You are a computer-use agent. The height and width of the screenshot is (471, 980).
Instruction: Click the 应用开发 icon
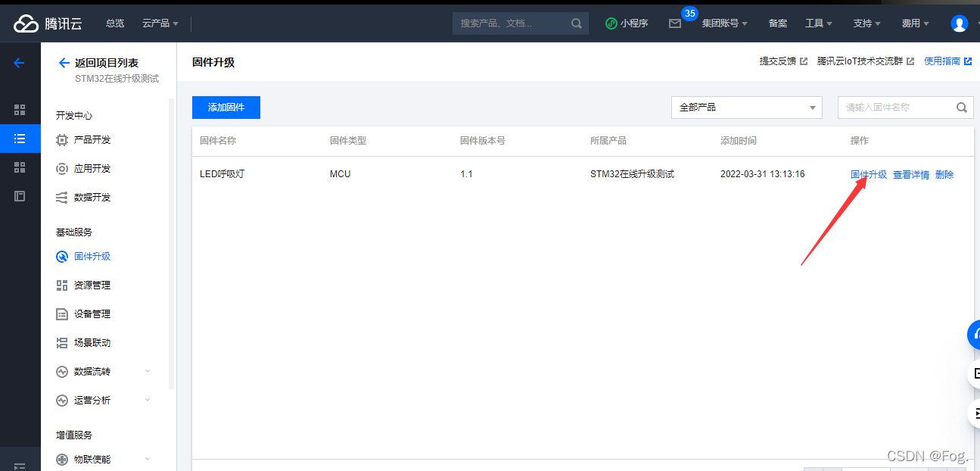coord(62,169)
